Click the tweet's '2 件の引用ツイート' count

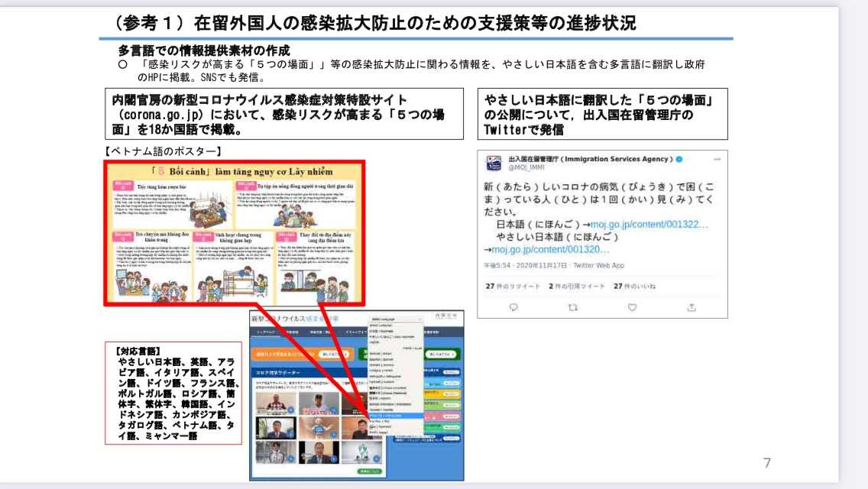(x=576, y=287)
